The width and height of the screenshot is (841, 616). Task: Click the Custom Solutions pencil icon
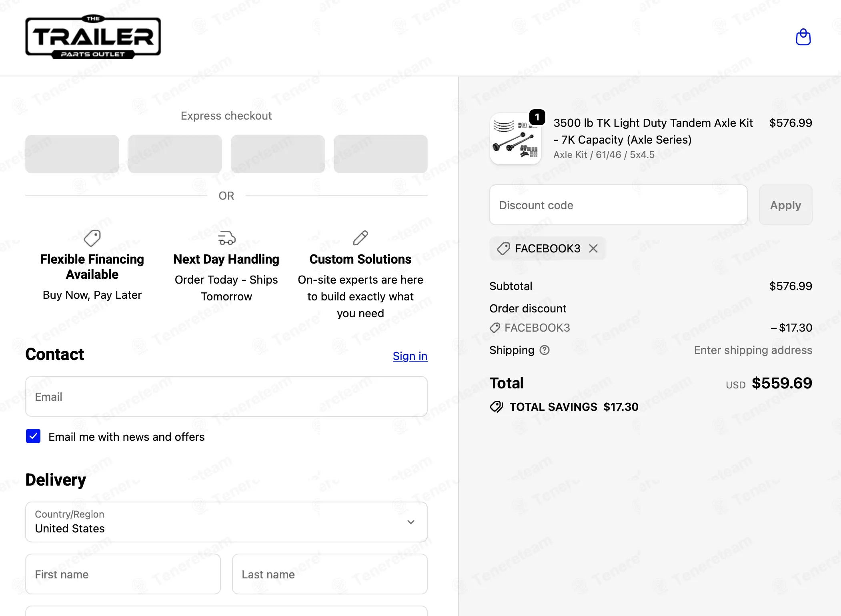[x=360, y=238]
